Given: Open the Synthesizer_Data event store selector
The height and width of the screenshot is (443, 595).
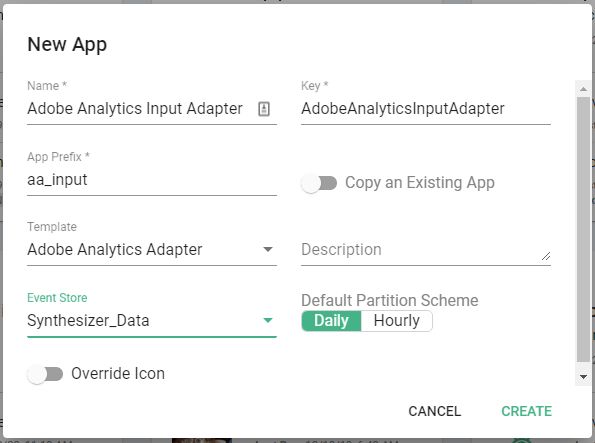Looking at the screenshot, I should tap(152, 321).
